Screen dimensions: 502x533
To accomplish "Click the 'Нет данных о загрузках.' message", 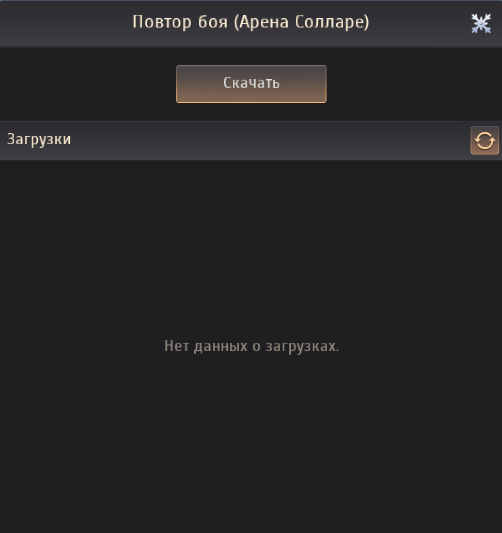I will 252,346.
